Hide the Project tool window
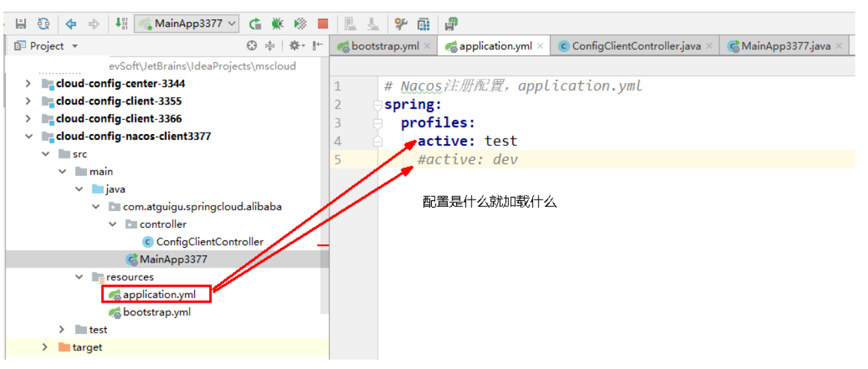 click(x=317, y=46)
